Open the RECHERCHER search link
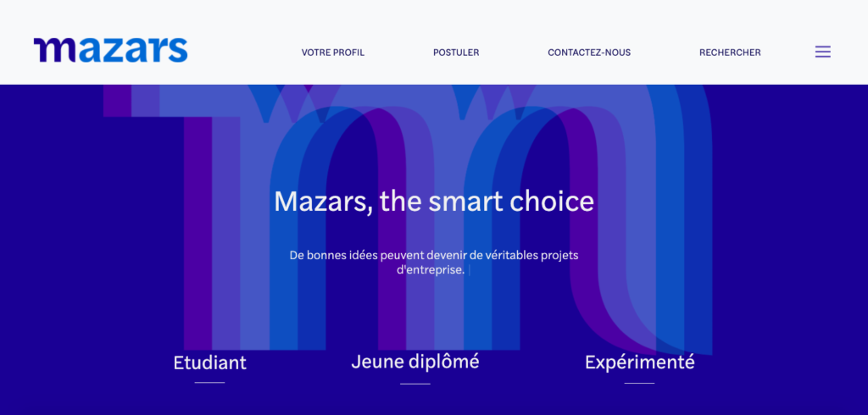Screen dimensions: 868x415 click(730, 53)
